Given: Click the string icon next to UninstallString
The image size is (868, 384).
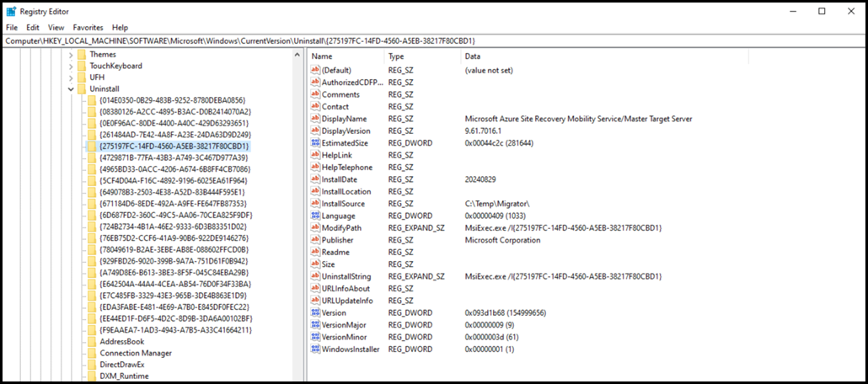Looking at the screenshot, I should [315, 276].
